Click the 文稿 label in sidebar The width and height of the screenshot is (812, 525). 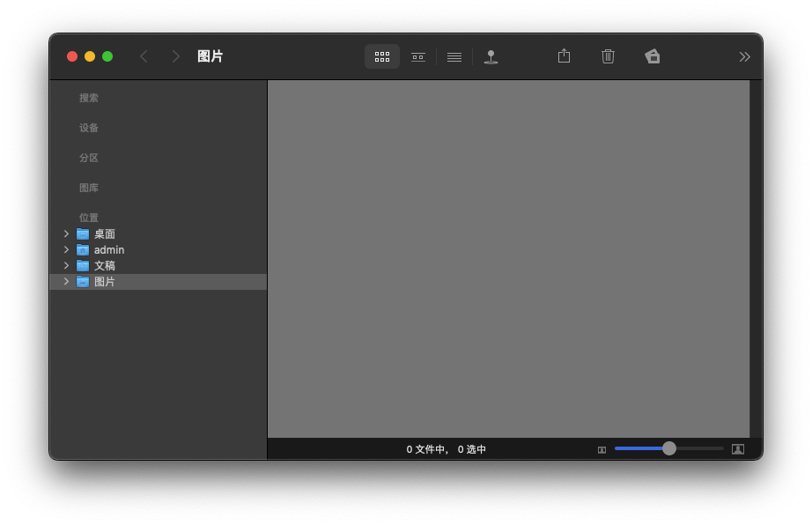click(105, 266)
